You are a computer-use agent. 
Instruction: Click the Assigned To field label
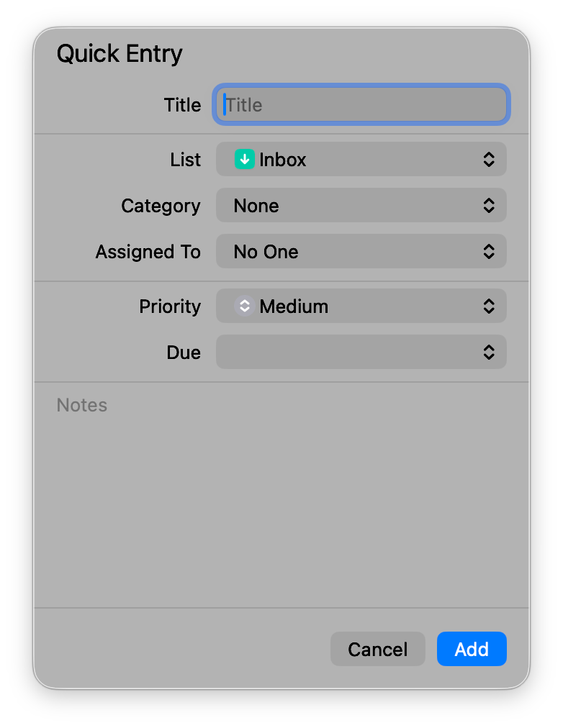pyautogui.click(x=148, y=252)
